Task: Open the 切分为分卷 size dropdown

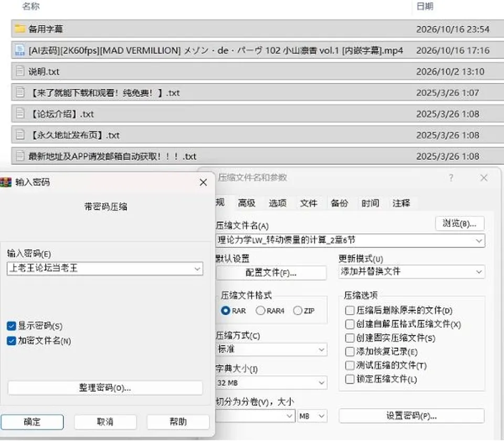Action: tap(255, 416)
